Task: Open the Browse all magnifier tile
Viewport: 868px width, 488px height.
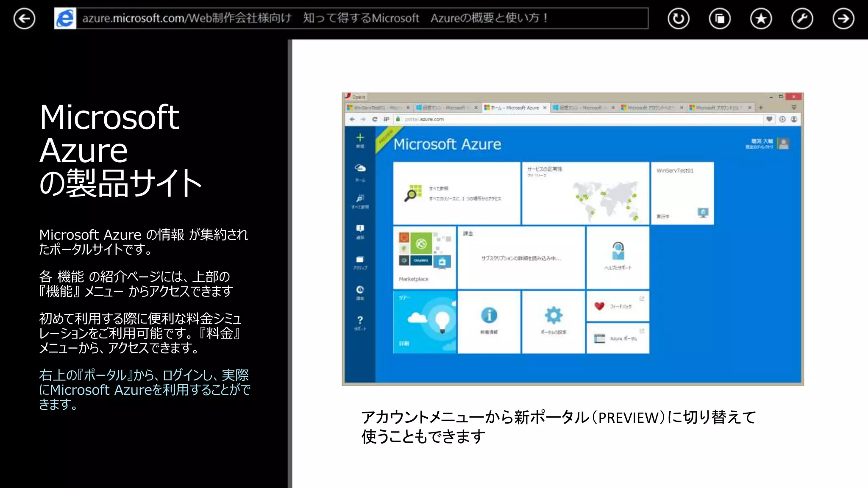Action: [456, 193]
